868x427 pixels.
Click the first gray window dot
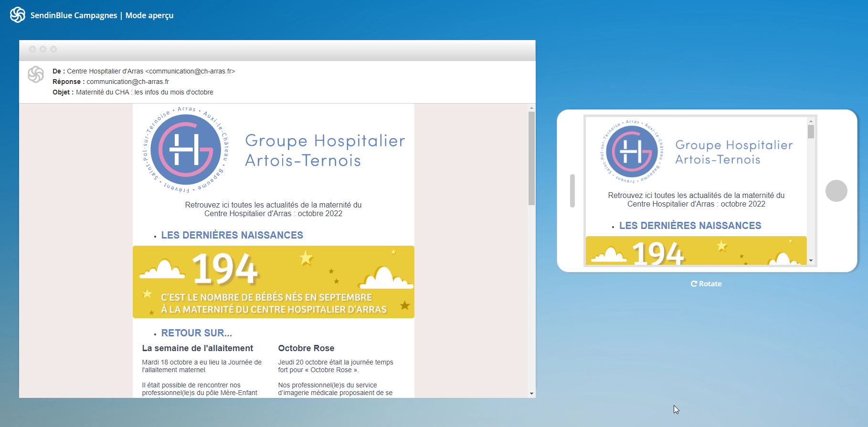pos(32,49)
